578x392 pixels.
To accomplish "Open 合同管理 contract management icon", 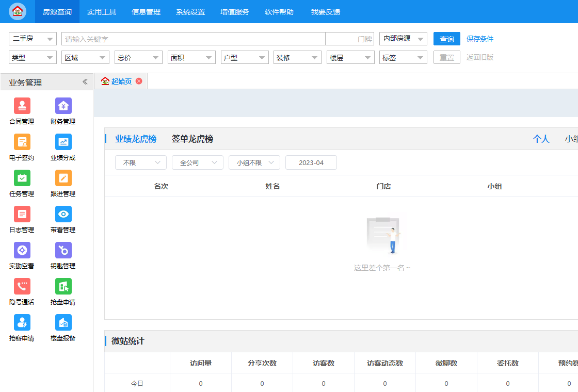I will 22,106.
